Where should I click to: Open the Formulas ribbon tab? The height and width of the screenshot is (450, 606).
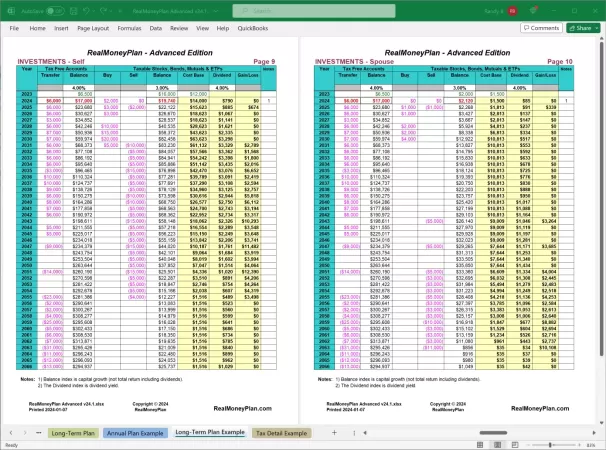[130, 28]
